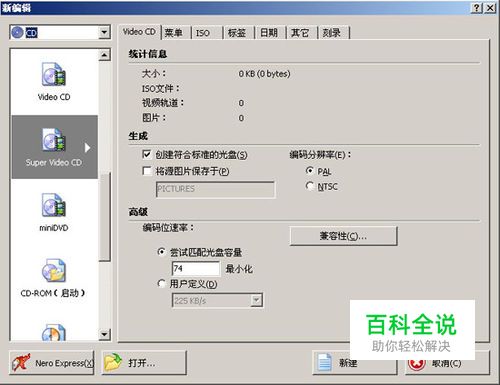Click the arrow beside Super Video CD
500x385 pixels.
click(87, 147)
